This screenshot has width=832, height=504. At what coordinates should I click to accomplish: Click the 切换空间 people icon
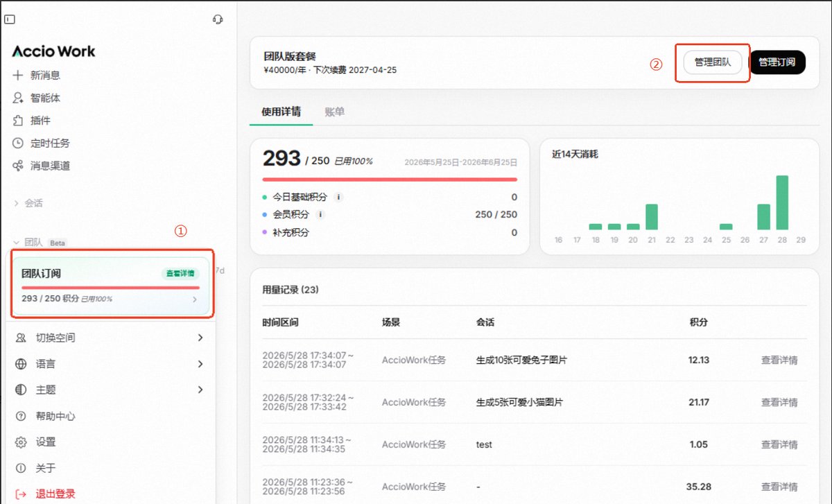point(21,338)
